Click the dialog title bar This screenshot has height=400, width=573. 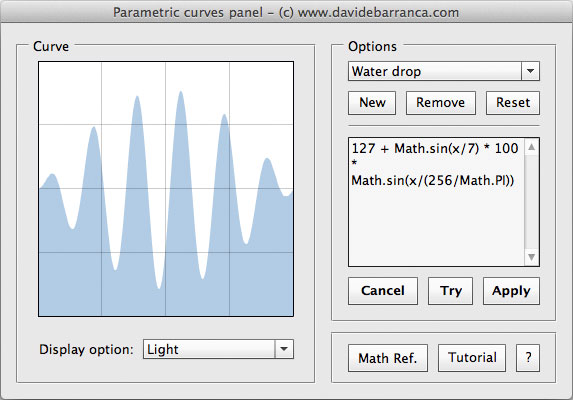(286, 12)
